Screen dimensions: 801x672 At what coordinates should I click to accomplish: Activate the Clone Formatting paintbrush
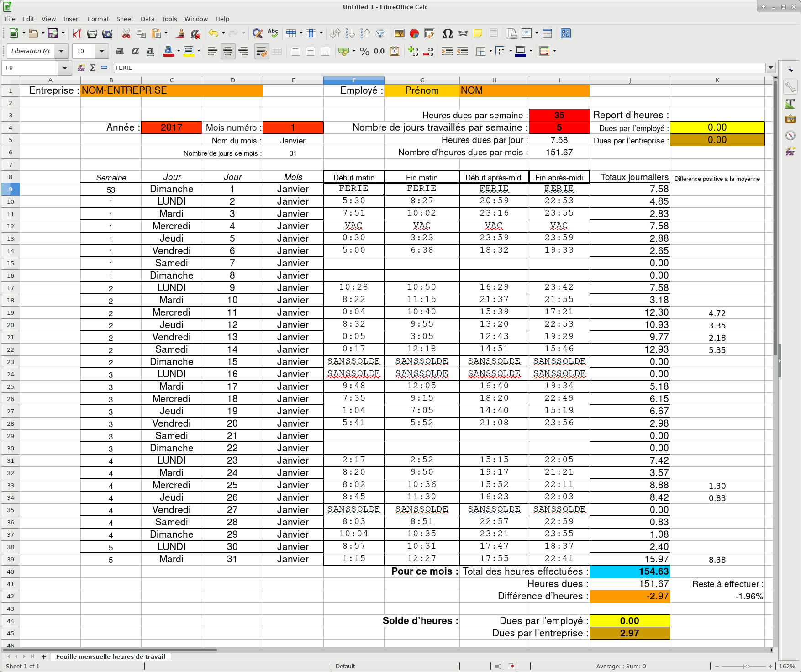(x=180, y=33)
